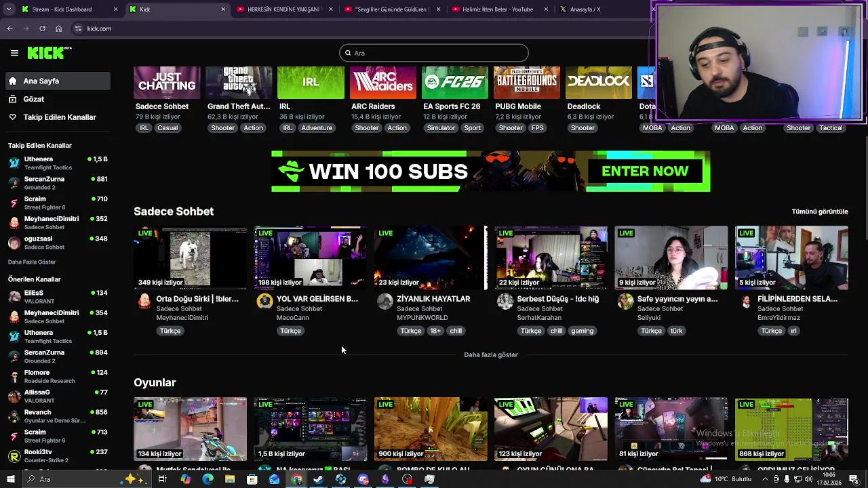Click Adventure tag under IRL
The image size is (868, 488).
[317, 127]
